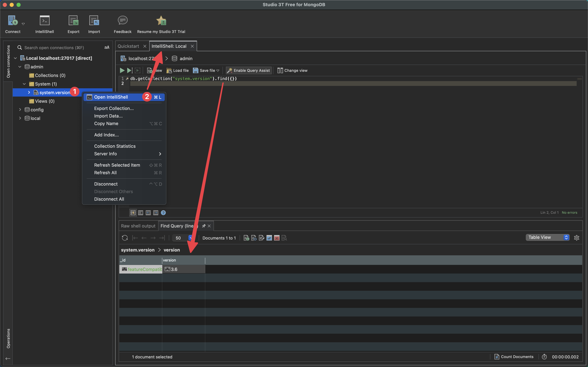This screenshot has height=367, width=588.
Task: Go to last page of results
Action: point(162,238)
